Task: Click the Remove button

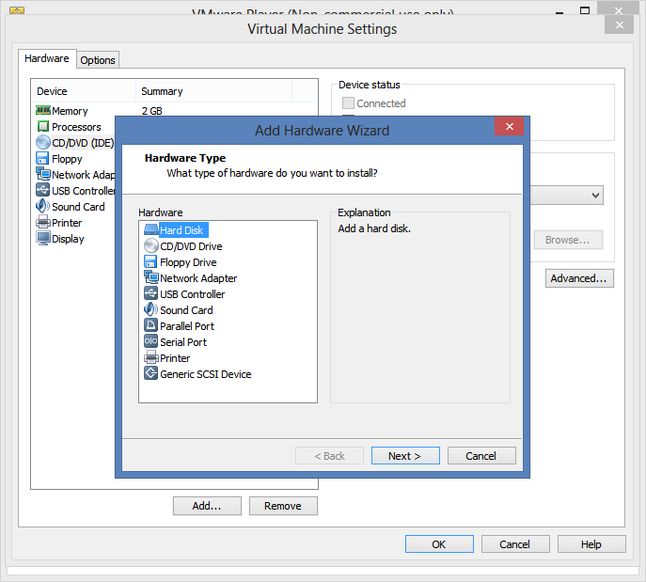Action: pyautogui.click(x=283, y=506)
